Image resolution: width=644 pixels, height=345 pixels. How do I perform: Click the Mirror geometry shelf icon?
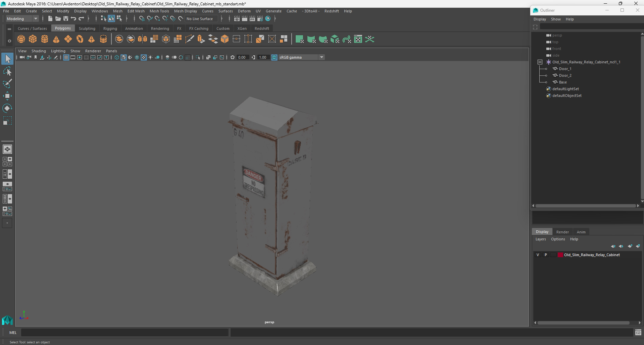click(143, 39)
